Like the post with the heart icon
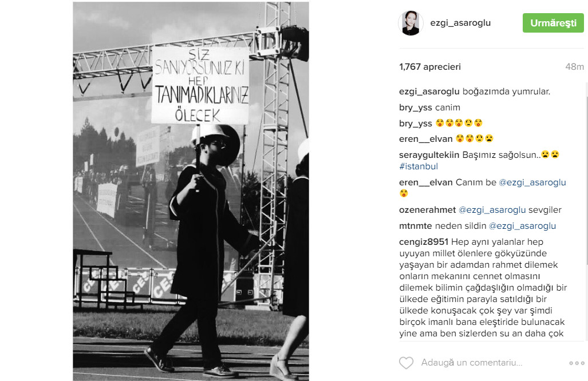588x381 pixels. (x=406, y=363)
